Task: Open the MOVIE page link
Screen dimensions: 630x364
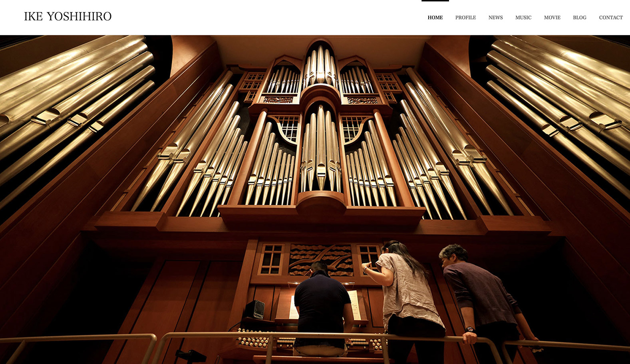Action: [552, 18]
